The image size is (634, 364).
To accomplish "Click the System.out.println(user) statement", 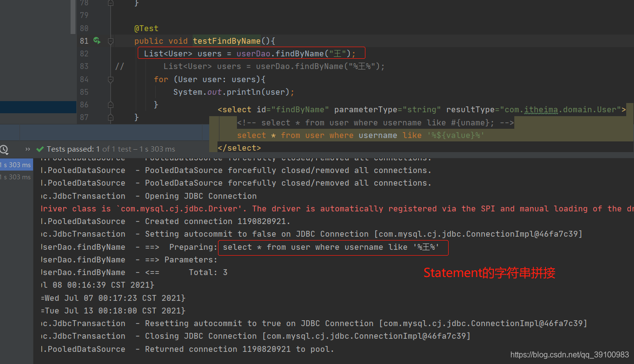I will pyautogui.click(x=234, y=92).
